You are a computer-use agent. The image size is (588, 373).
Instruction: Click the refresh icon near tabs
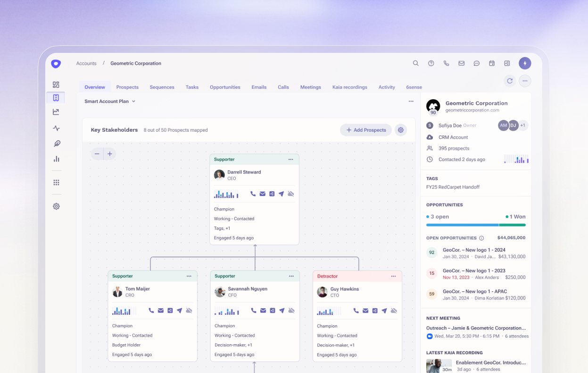click(x=510, y=81)
